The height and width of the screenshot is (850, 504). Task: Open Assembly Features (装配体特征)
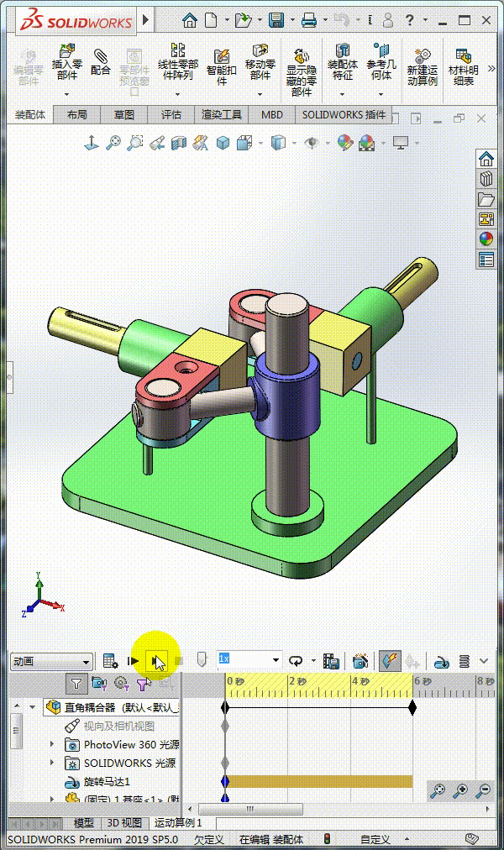point(343,63)
